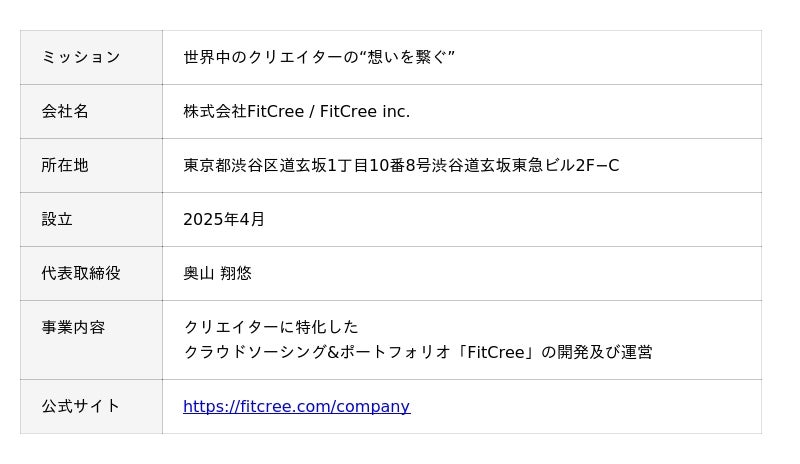Click the English name FitCree inc.

363,111
